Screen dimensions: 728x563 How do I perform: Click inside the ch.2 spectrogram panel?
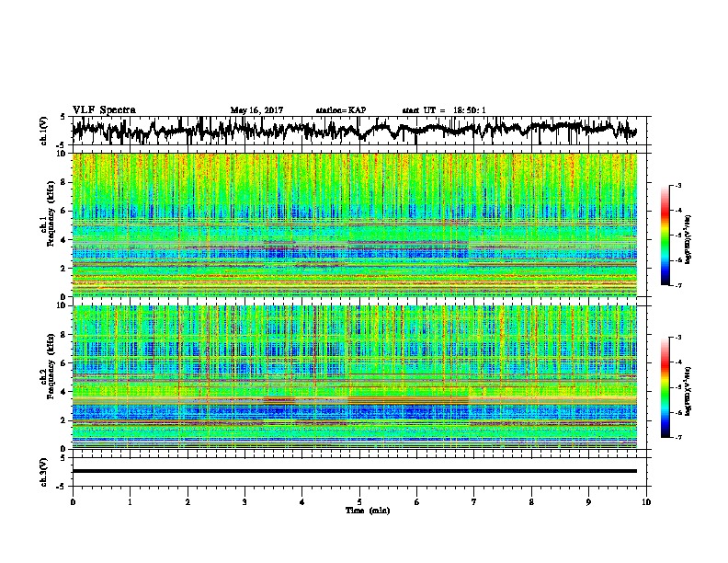[354, 377]
